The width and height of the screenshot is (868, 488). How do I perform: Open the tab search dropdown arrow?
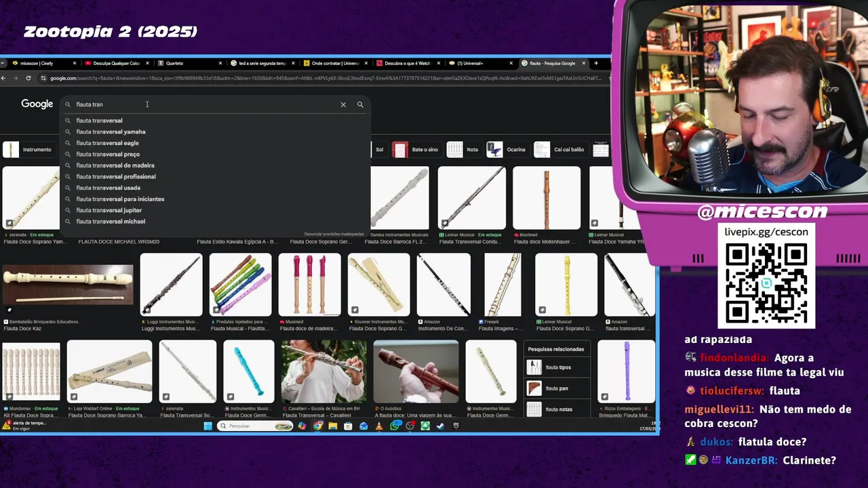(3, 63)
